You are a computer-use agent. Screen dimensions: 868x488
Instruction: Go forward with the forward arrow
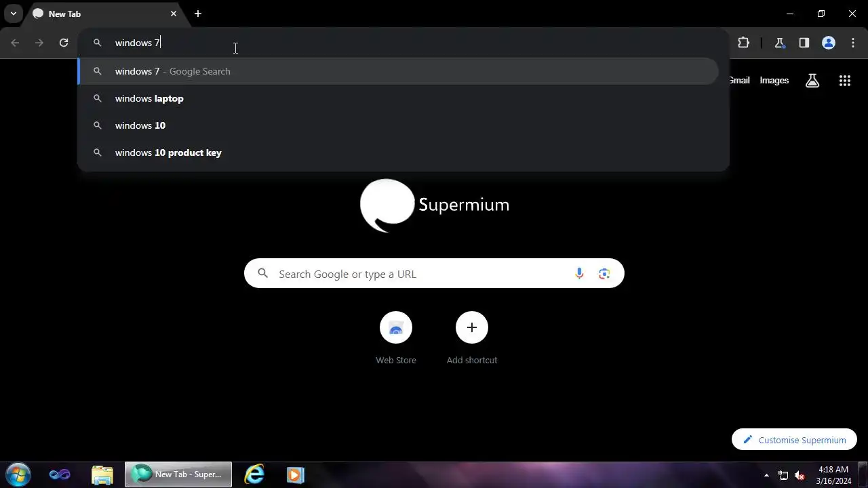(39, 43)
